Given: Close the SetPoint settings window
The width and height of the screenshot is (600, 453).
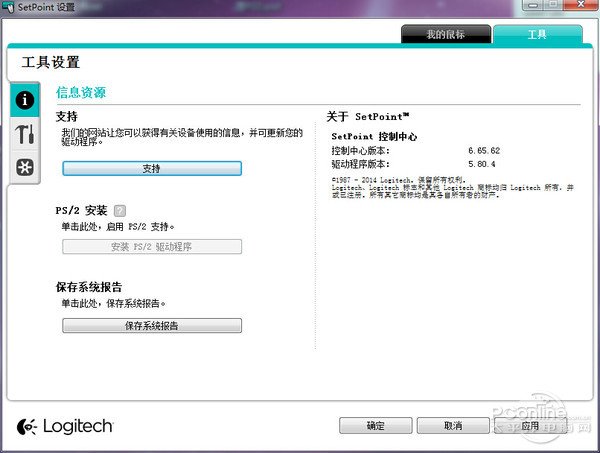Looking at the screenshot, I should point(581,5).
